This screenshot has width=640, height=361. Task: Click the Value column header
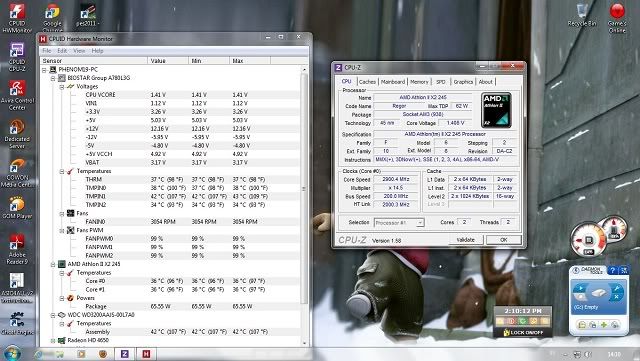pyautogui.click(x=168, y=61)
